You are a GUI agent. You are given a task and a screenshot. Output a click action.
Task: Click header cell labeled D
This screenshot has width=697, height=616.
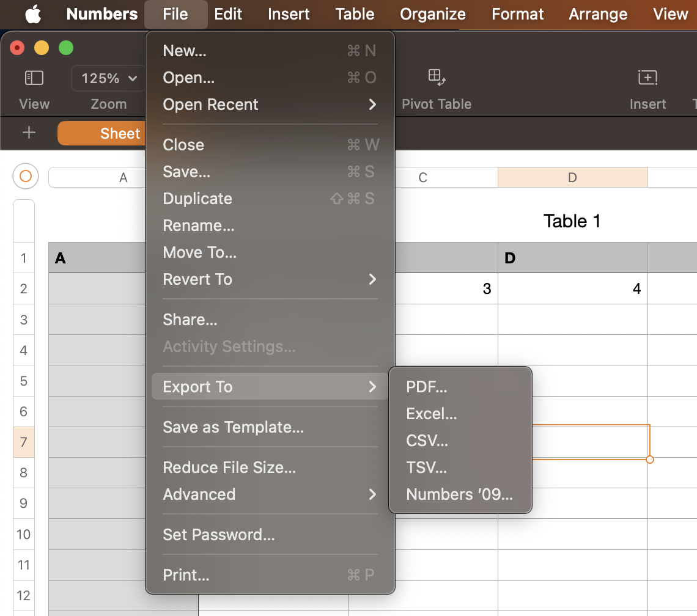(572, 258)
